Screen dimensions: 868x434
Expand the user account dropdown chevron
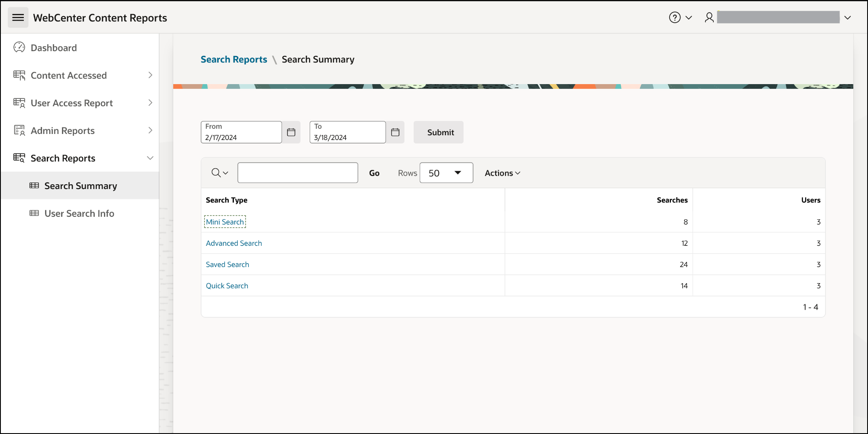coord(848,18)
